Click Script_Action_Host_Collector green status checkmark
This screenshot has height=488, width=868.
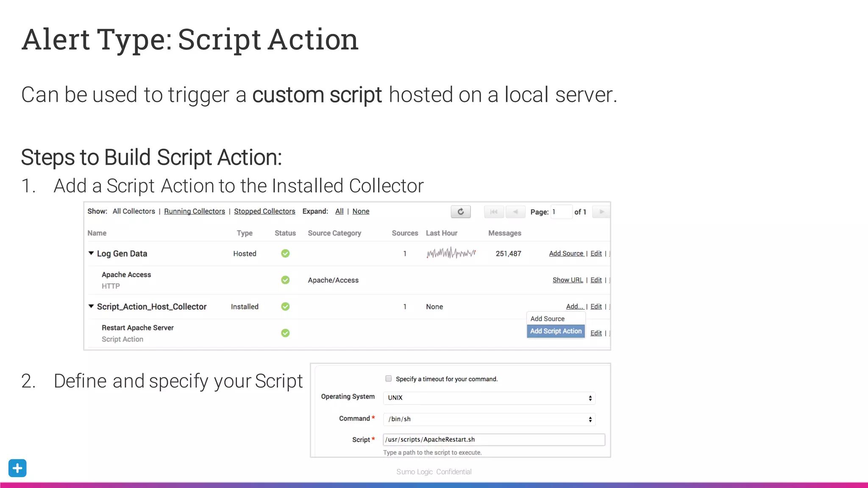pos(285,306)
